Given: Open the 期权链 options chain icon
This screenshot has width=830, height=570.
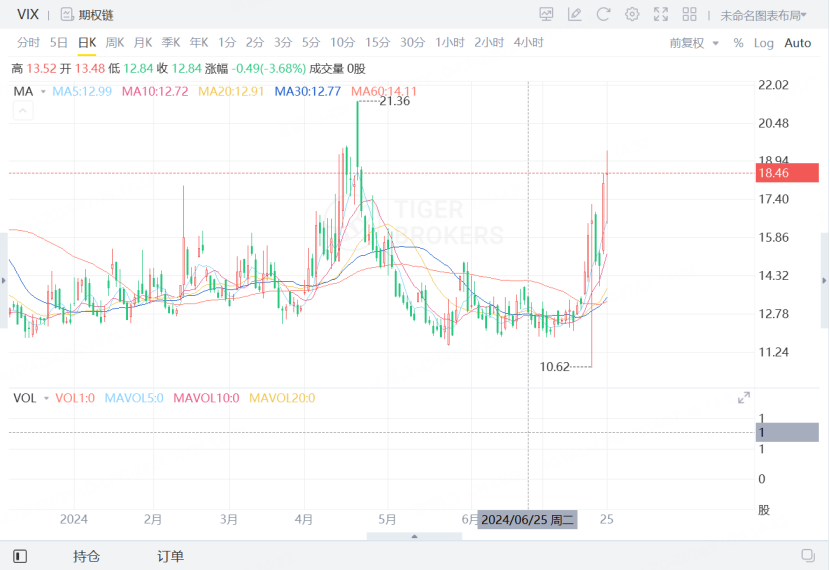Looking at the screenshot, I should coord(67,15).
